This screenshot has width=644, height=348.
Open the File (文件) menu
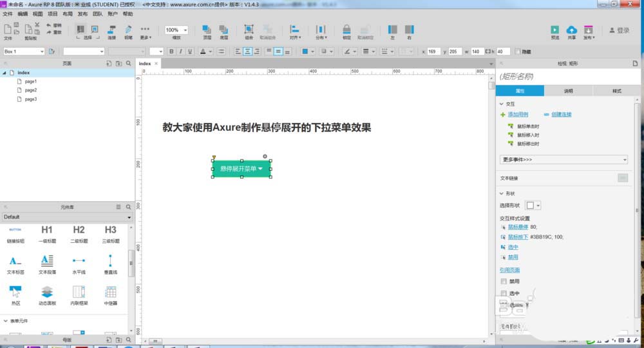pos(8,14)
